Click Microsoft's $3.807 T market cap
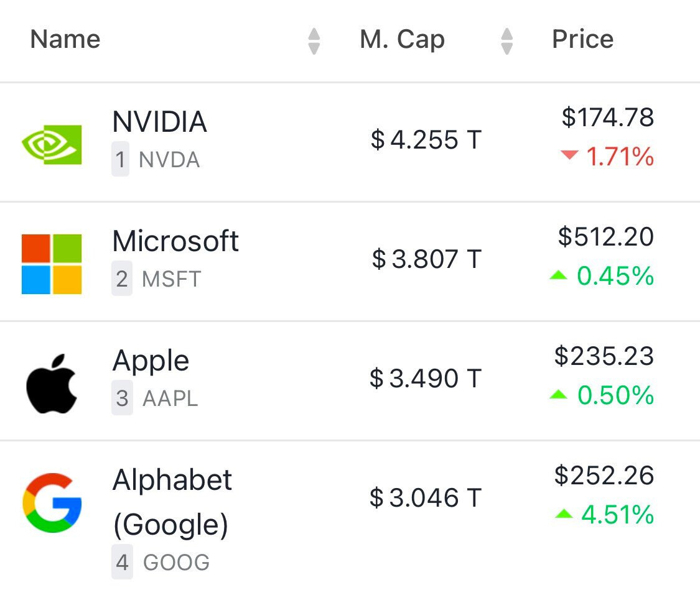This screenshot has width=700, height=590. tap(426, 259)
